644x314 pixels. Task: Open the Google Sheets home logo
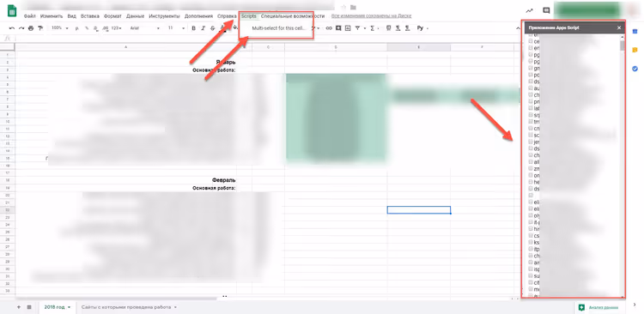pyautogui.click(x=12, y=11)
